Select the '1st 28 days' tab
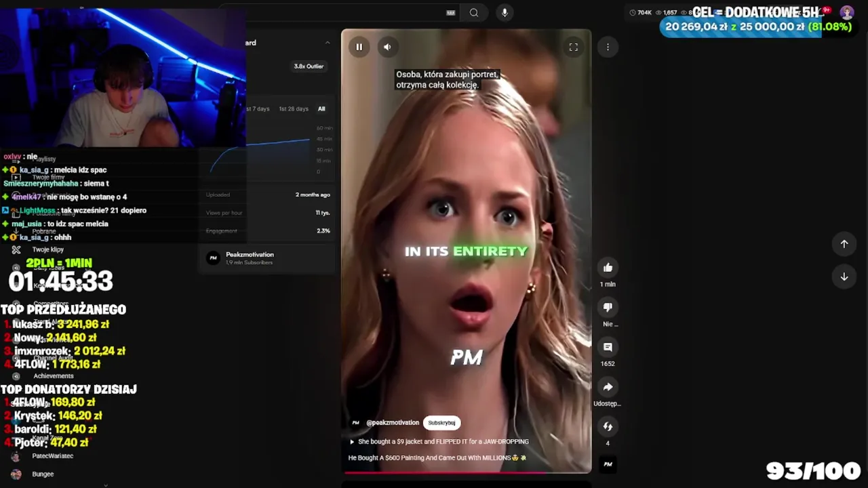The height and width of the screenshot is (488, 868). pyautogui.click(x=294, y=109)
